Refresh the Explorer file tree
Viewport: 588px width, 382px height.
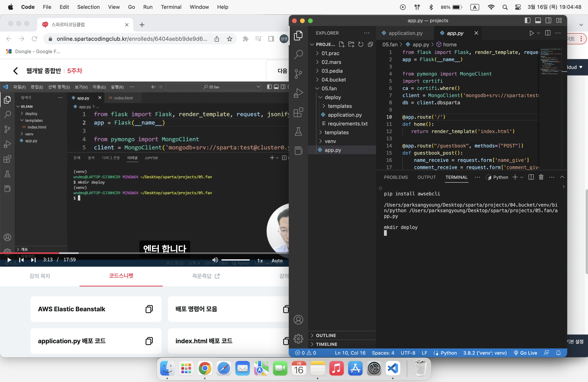point(361,44)
